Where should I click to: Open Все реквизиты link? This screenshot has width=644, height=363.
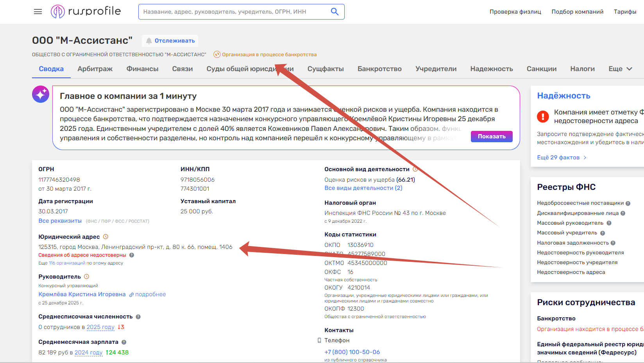click(x=60, y=221)
